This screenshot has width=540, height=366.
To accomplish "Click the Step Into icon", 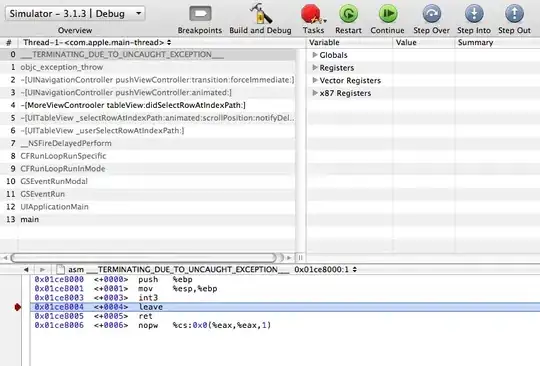I will [x=474, y=14].
